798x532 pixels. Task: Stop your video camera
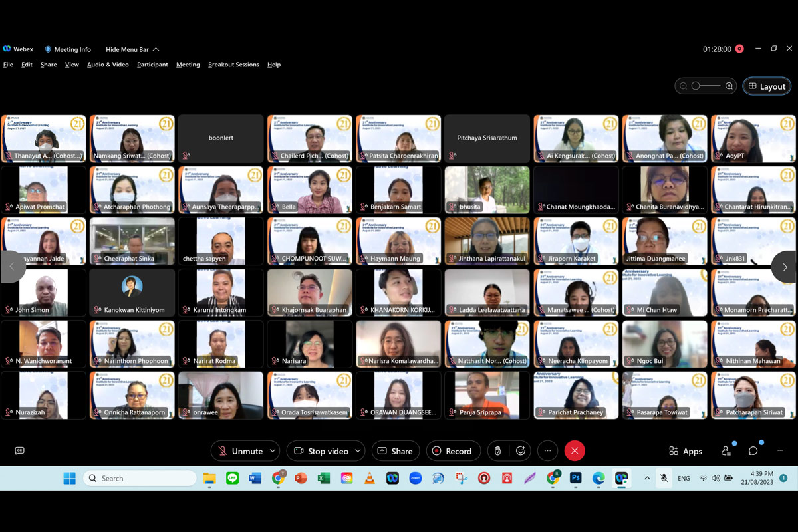pyautogui.click(x=321, y=451)
